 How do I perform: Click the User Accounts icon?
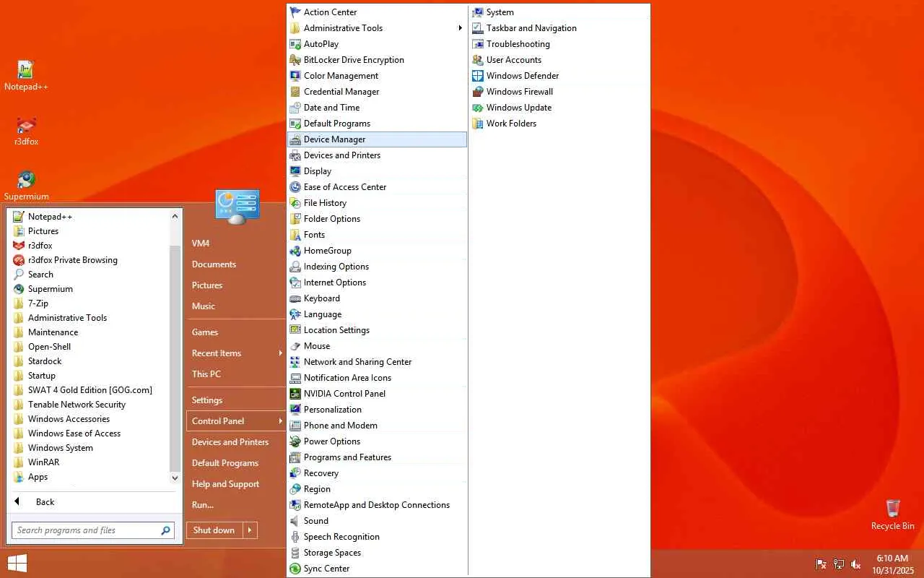[478, 60]
